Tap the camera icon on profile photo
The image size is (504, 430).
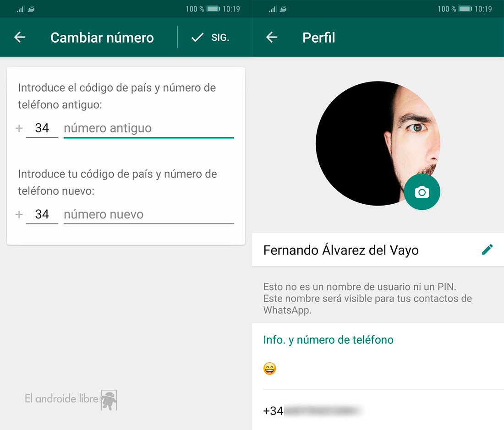[422, 192]
